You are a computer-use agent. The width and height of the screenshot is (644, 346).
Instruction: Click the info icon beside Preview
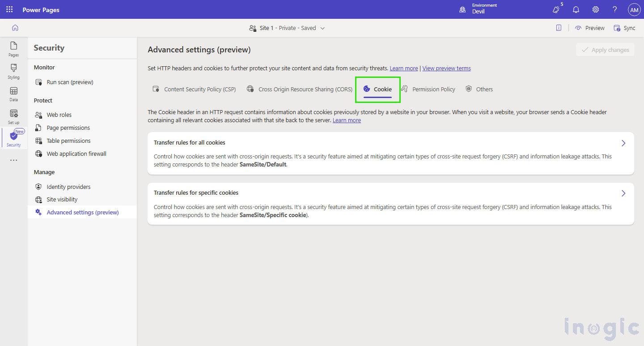click(559, 28)
